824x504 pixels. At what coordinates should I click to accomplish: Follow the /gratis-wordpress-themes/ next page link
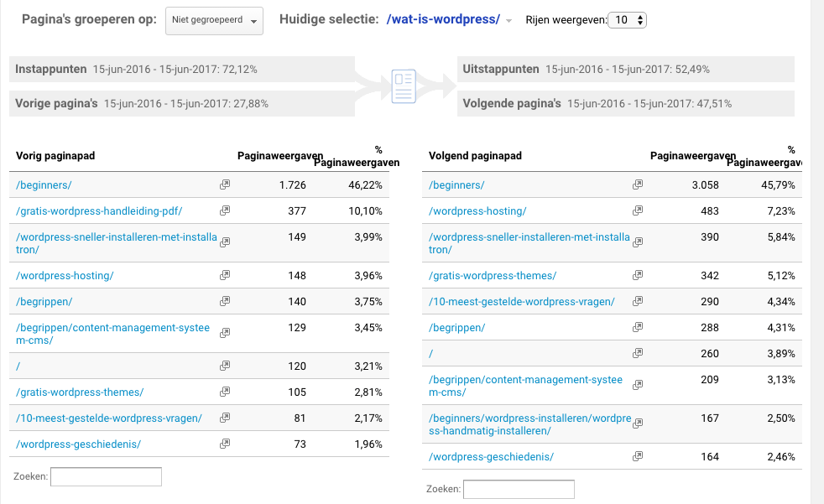493,275
